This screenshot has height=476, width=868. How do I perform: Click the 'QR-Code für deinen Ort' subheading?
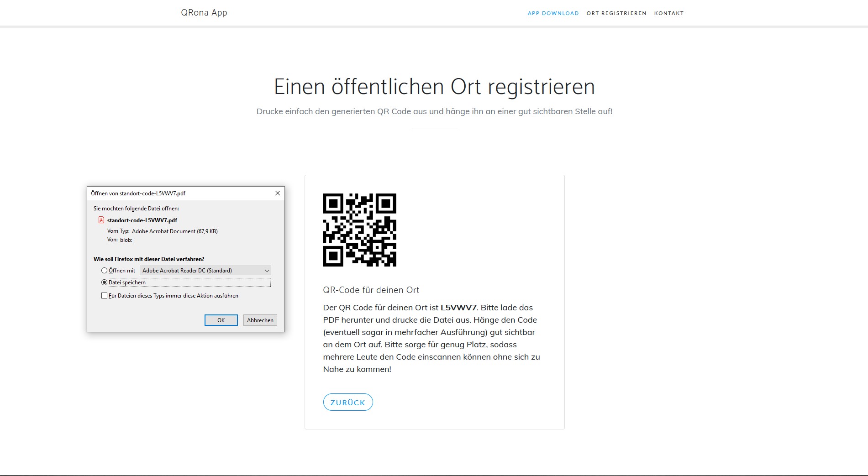pyautogui.click(x=371, y=290)
